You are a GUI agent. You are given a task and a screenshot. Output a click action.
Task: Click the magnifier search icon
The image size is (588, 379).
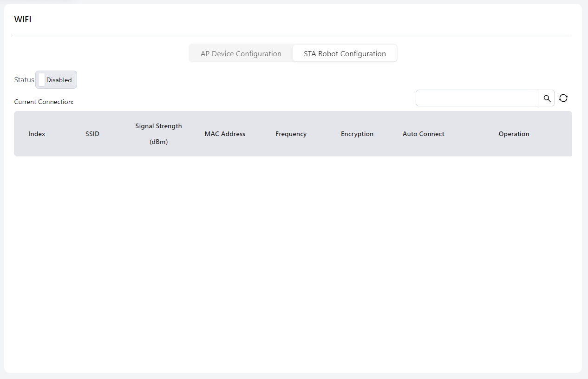pyautogui.click(x=547, y=98)
